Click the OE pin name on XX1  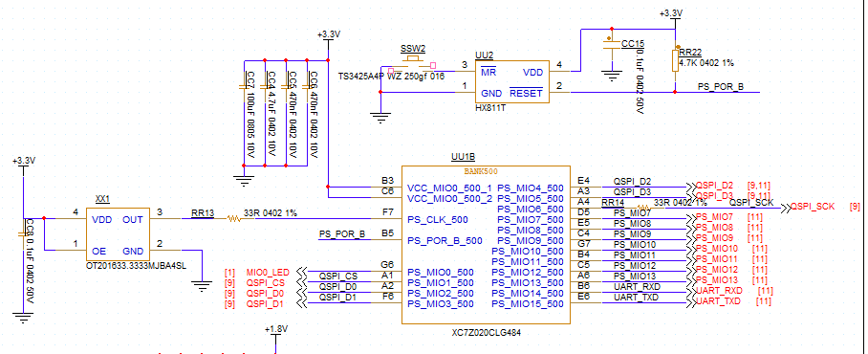pos(99,251)
